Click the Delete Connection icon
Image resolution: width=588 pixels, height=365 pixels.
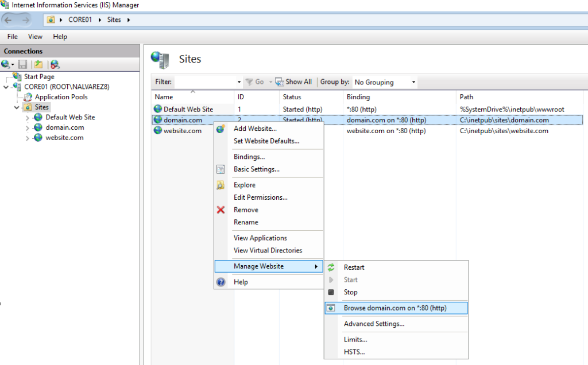(x=55, y=64)
